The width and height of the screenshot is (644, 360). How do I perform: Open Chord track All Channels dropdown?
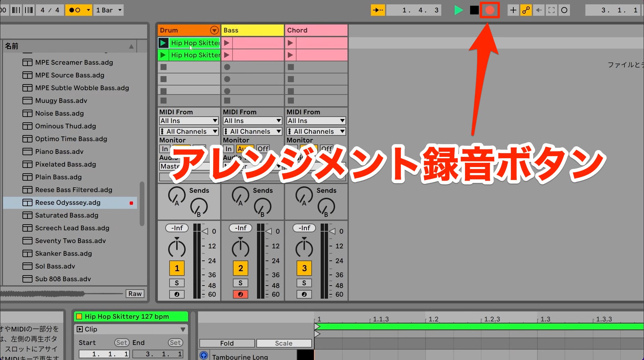(316, 131)
